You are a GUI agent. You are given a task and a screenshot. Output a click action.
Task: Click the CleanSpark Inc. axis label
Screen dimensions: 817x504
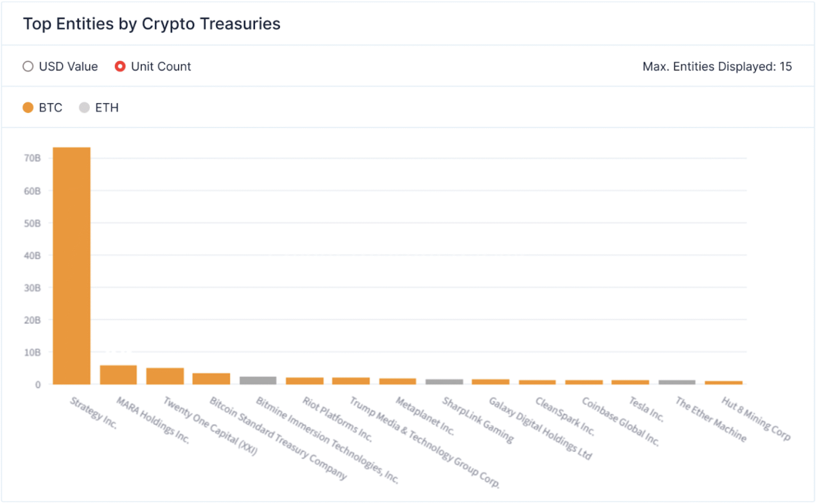(x=565, y=416)
